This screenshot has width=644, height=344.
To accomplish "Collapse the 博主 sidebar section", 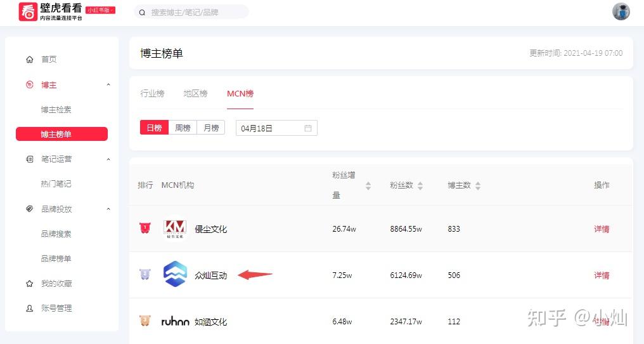I will point(108,85).
